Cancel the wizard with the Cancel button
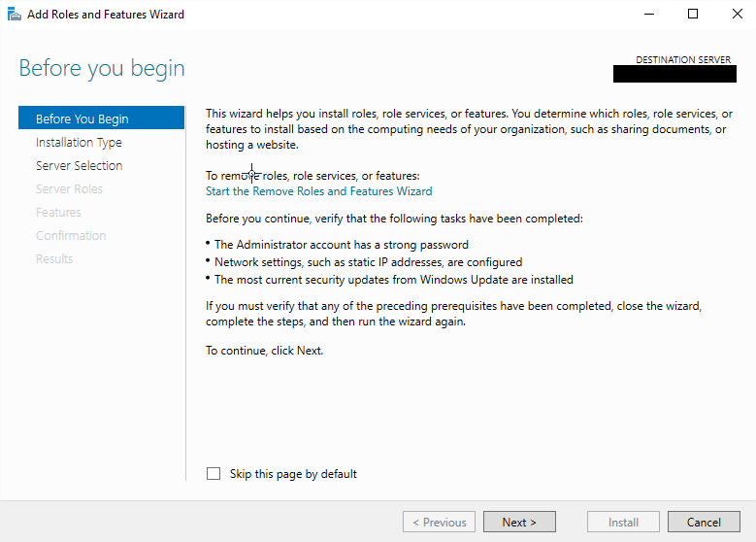Viewport: 756px width, 542px height. tap(704, 522)
